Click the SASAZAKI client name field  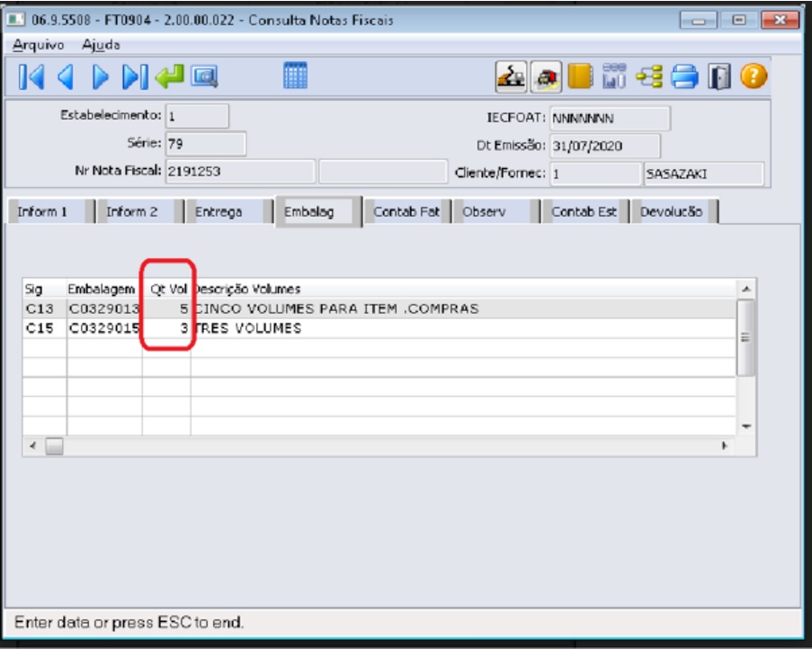coord(704,173)
